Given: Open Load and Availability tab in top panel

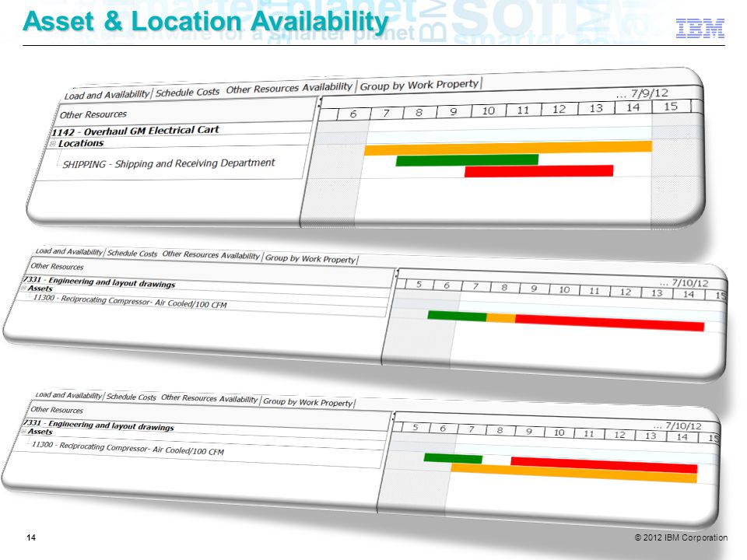Looking at the screenshot, I should [107, 94].
